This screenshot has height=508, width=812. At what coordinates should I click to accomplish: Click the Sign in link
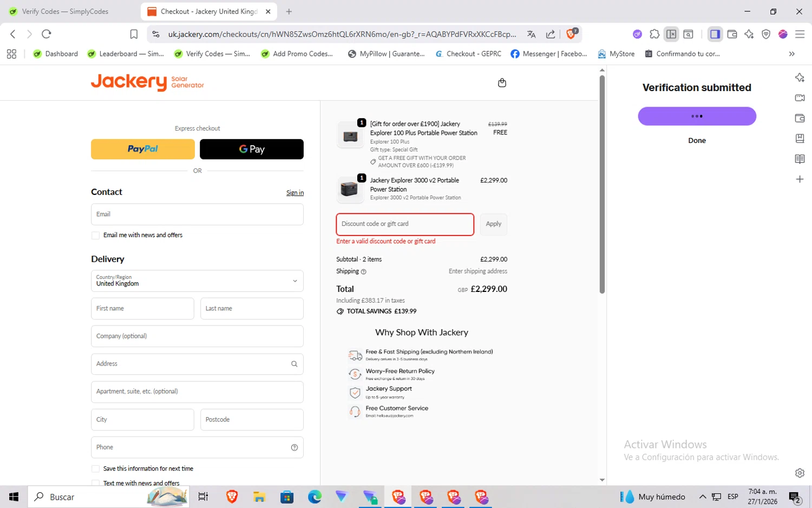click(295, 193)
